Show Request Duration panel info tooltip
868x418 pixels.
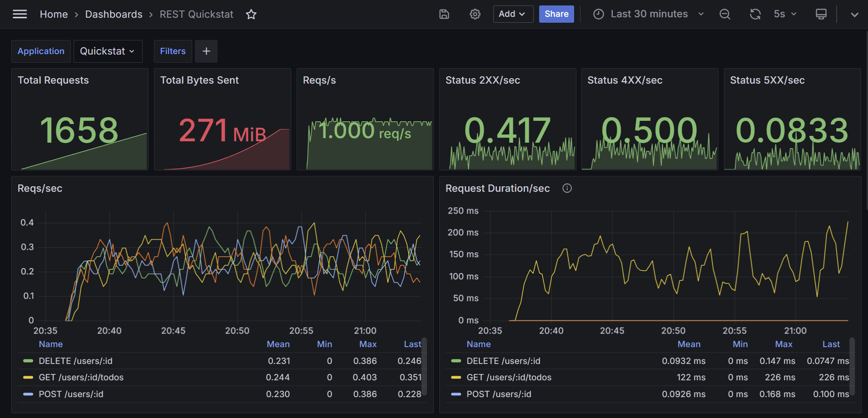(567, 188)
